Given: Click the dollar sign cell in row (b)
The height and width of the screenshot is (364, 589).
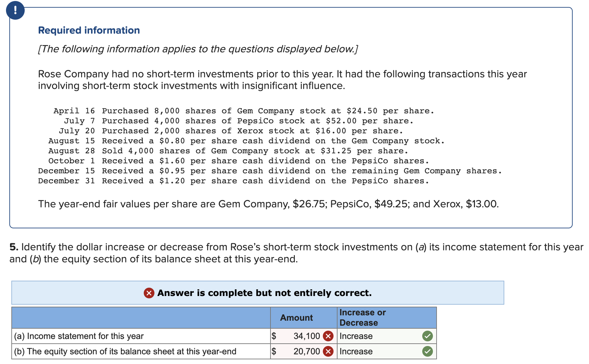Looking at the screenshot, I should point(274,351).
